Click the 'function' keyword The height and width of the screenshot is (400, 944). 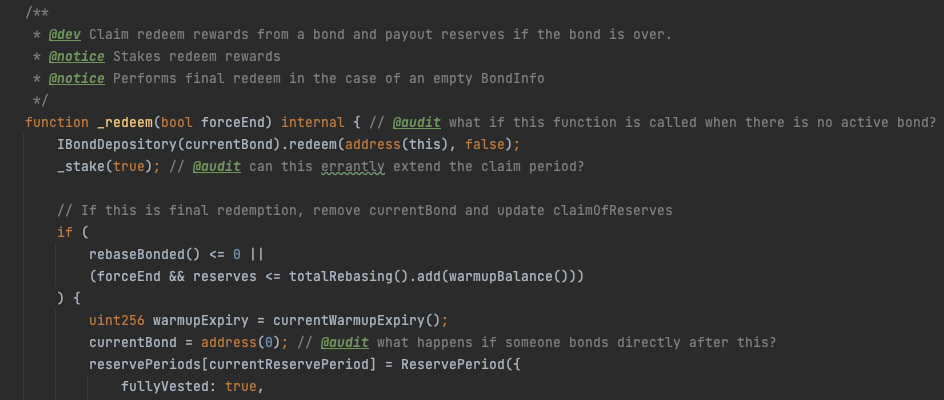pyautogui.click(x=57, y=122)
